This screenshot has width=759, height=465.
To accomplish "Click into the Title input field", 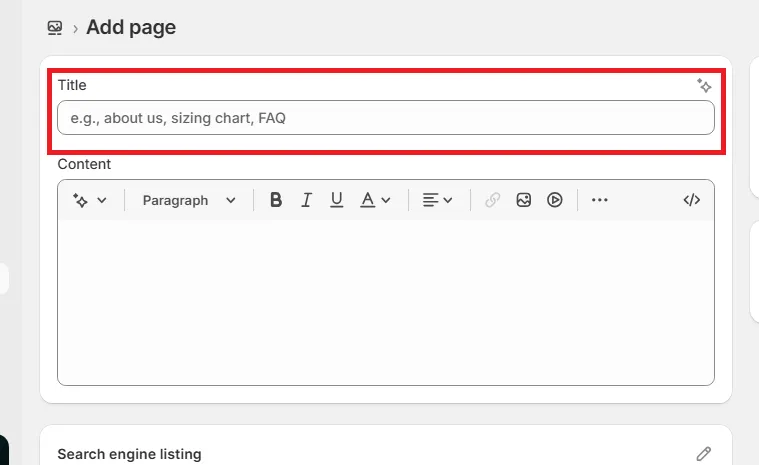I will [385, 118].
